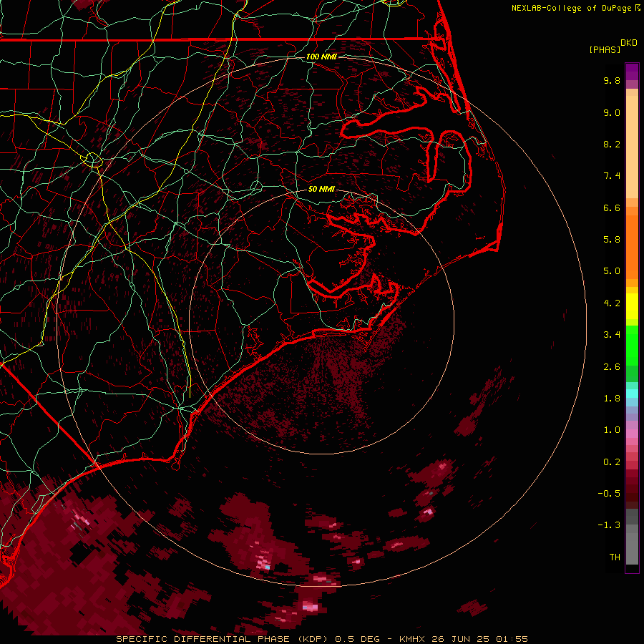Pick the dark orange band on color bar
Image resolution: width=644 pixels, height=644 pixels.
tap(632, 248)
